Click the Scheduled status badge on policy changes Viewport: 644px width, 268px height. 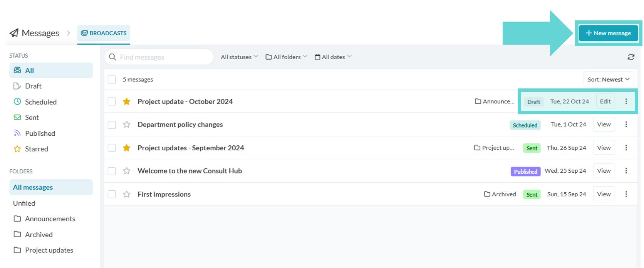click(525, 125)
